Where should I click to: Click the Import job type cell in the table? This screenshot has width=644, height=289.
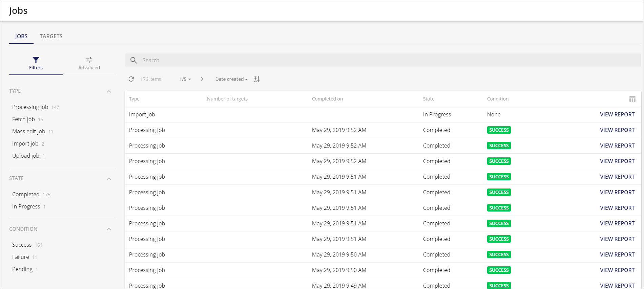(x=142, y=114)
